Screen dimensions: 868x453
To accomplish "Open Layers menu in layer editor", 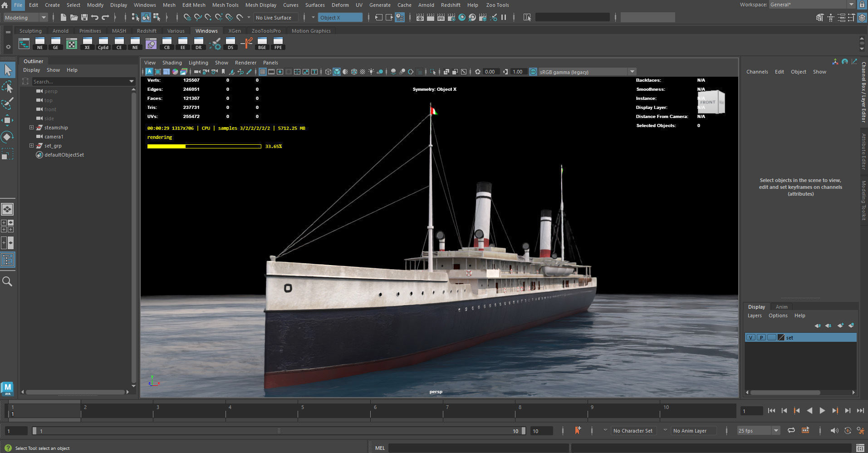I will coord(755,315).
